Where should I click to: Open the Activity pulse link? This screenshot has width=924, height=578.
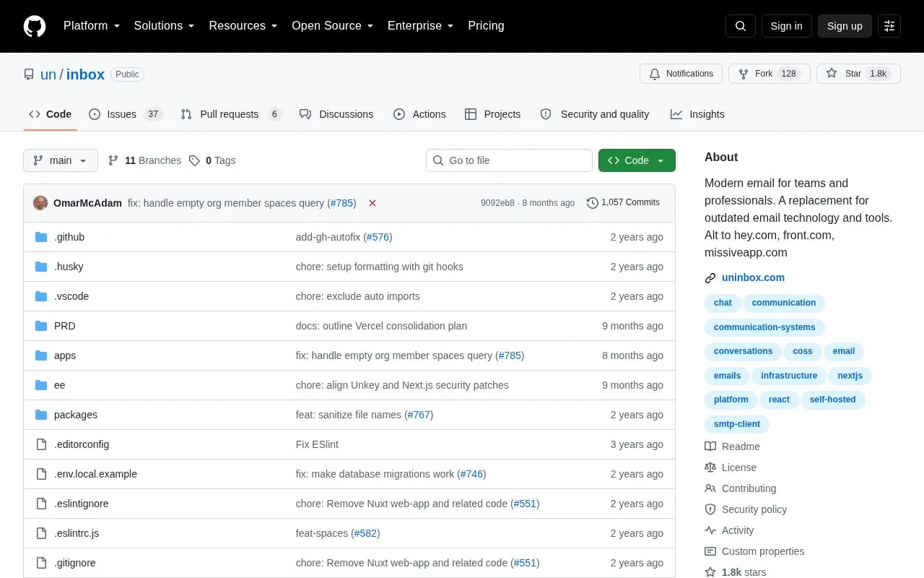tap(729, 530)
